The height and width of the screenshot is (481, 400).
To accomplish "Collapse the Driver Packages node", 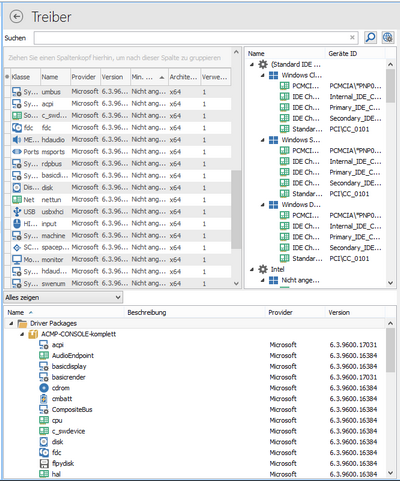I will tap(12, 324).
